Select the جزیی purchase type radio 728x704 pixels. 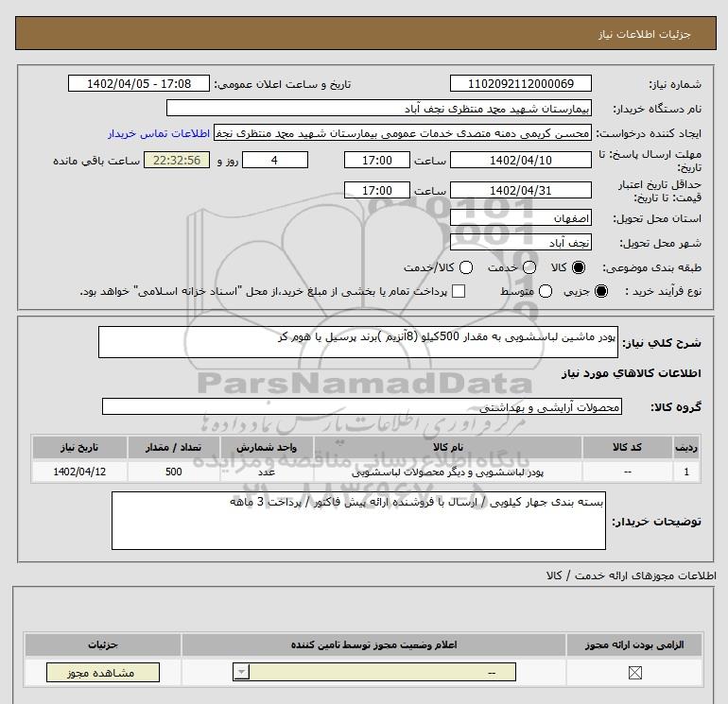(600, 291)
